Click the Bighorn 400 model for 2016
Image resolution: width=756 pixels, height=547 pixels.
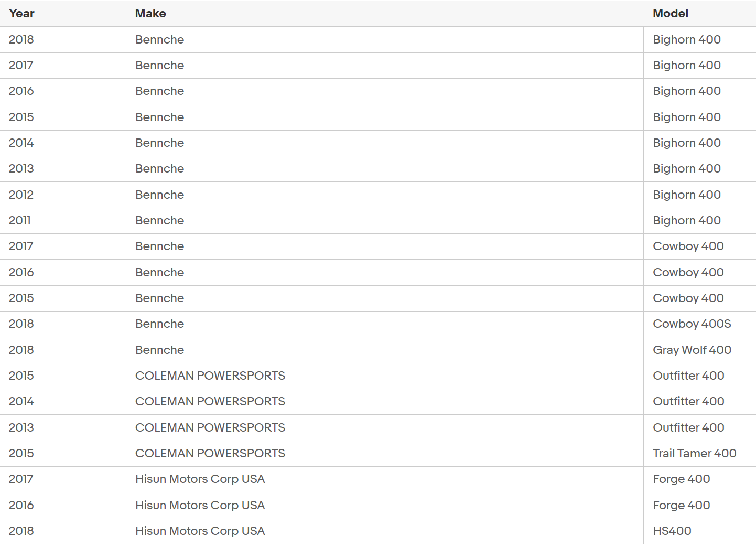tap(687, 91)
